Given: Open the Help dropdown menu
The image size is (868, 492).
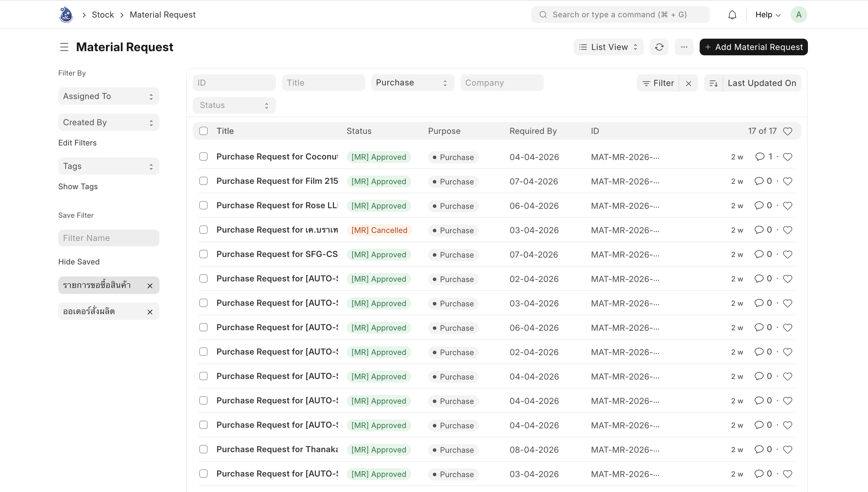Looking at the screenshot, I should click(768, 15).
